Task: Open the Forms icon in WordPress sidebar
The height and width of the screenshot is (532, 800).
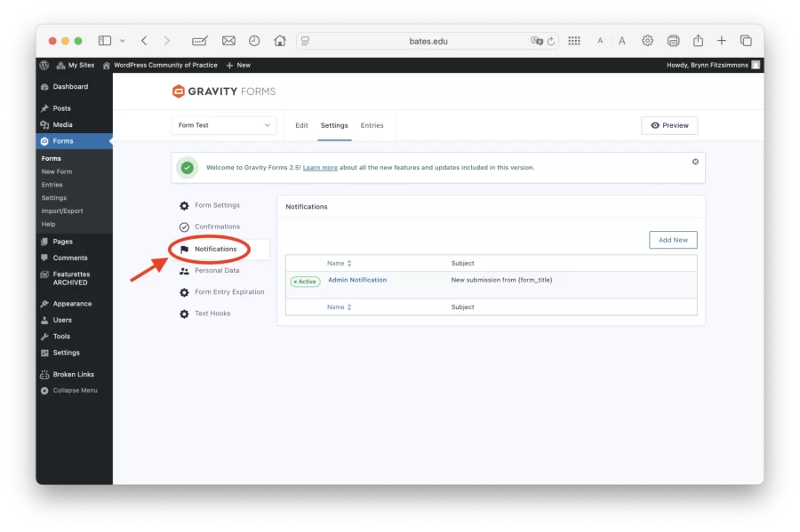Action: [x=44, y=140]
